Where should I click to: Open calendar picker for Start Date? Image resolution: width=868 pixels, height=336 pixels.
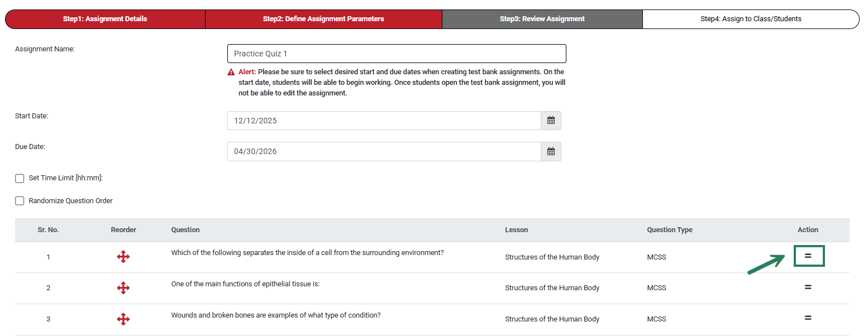(x=551, y=120)
